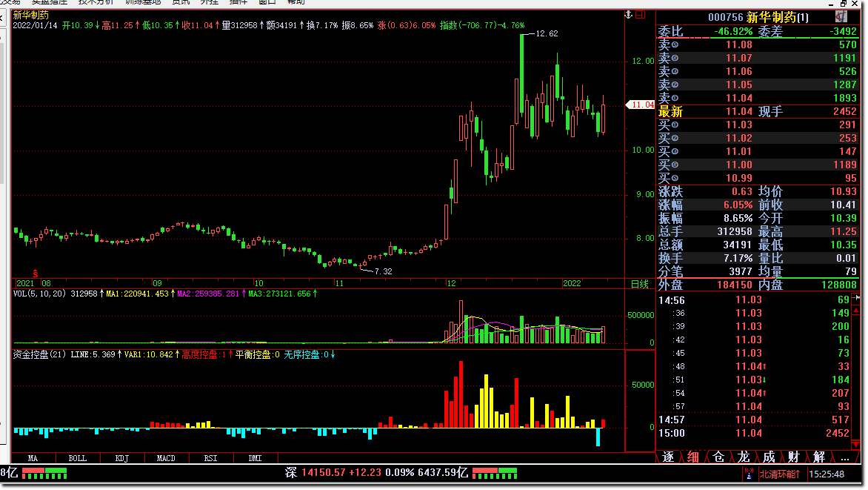Open the 技术分析 menu
868x490 pixels.
click(96, 2)
